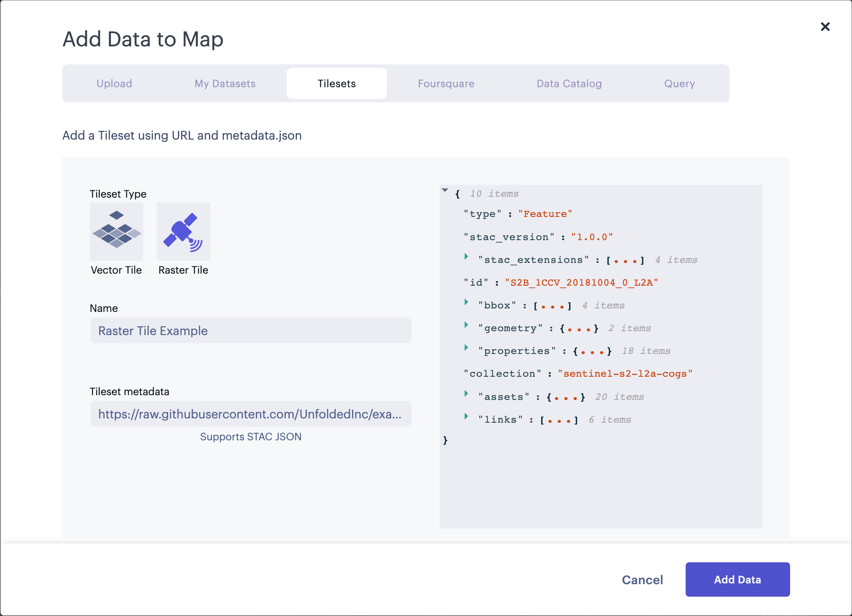The width and height of the screenshot is (852, 616).
Task: Switch to the Query tab
Action: point(679,83)
